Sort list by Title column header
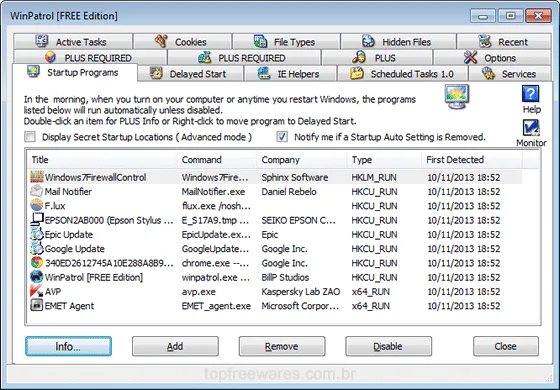The height and width of the screenshot is (390, 560). click(102, 160)
